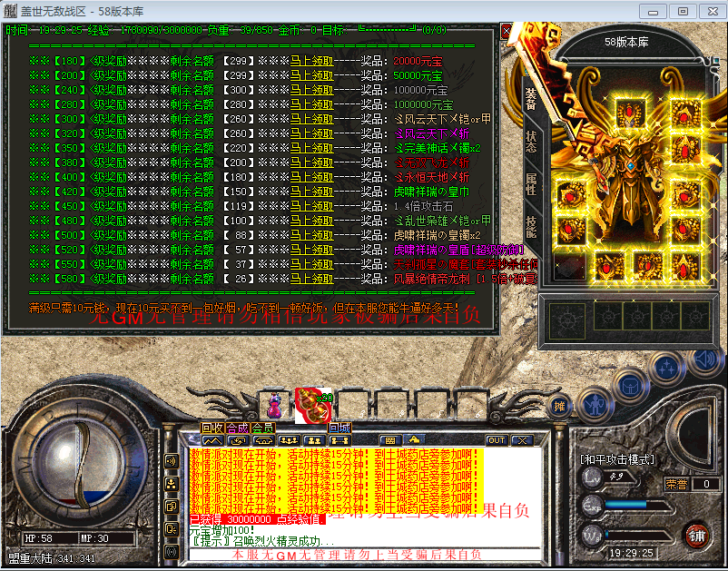Switch to the 状态 status tab
The height and width of the screenshot is (571, 728).
(531, 142)
